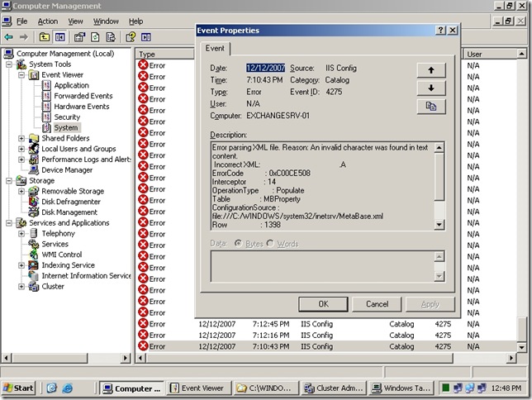Click the Help toolbar icon

131,36
